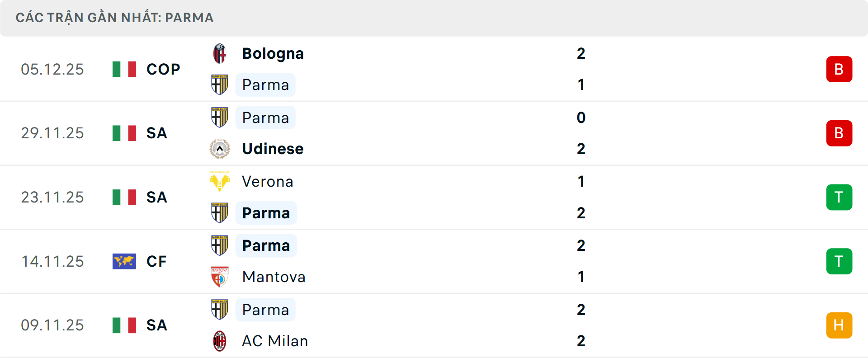Click the score 2 next to Udinese

coord(581,148)
